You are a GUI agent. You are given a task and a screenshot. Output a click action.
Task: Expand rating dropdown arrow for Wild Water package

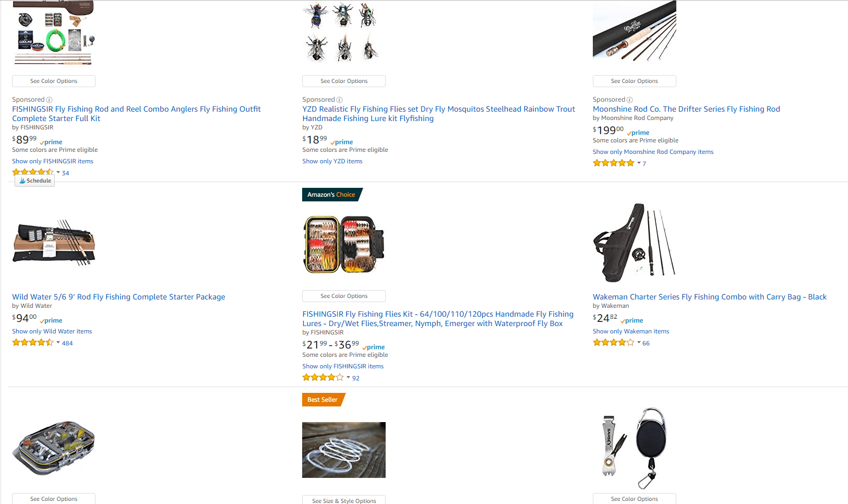pos(58,343)
